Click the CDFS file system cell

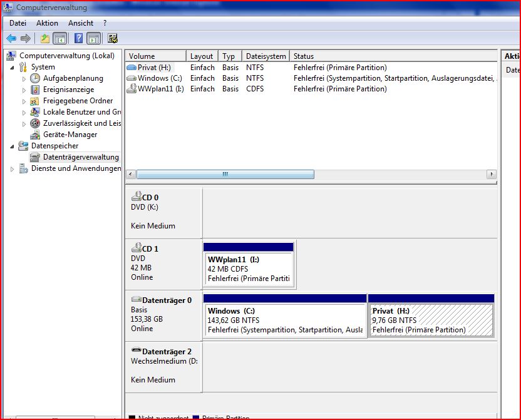(255, 89)
